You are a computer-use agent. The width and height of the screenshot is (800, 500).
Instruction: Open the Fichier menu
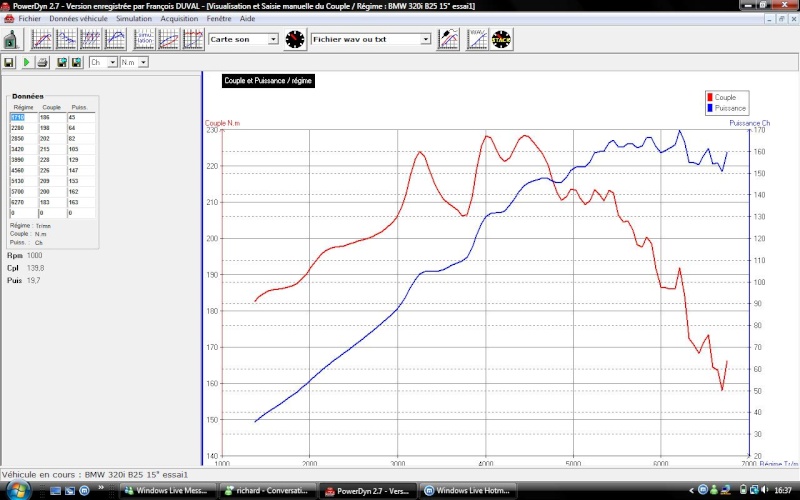(x=30, y=19)
